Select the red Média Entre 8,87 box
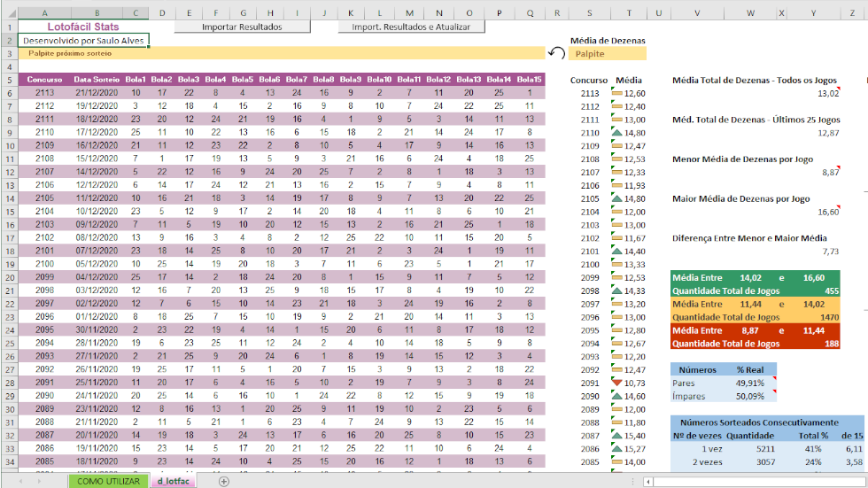The width and height of the screenshot is (868, 488). click(x=754, y=337)
